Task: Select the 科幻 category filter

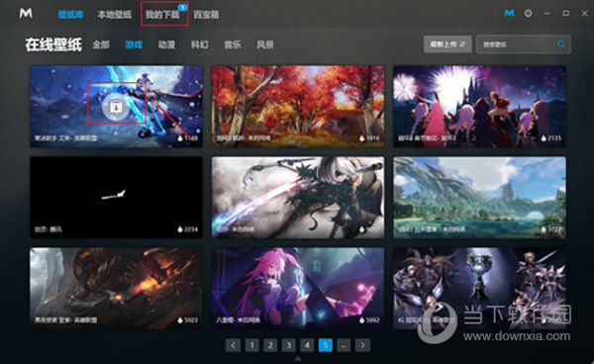Action: click(200, 45)
